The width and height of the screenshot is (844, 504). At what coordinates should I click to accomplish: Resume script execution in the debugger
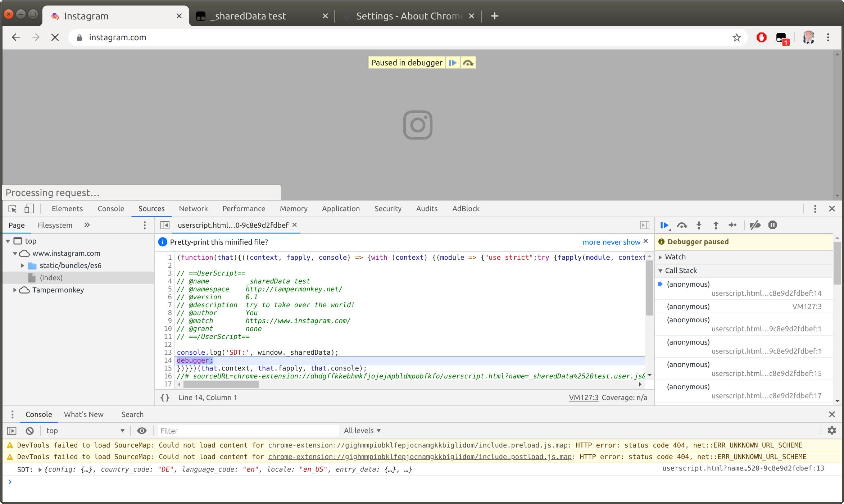pos(664,225)
